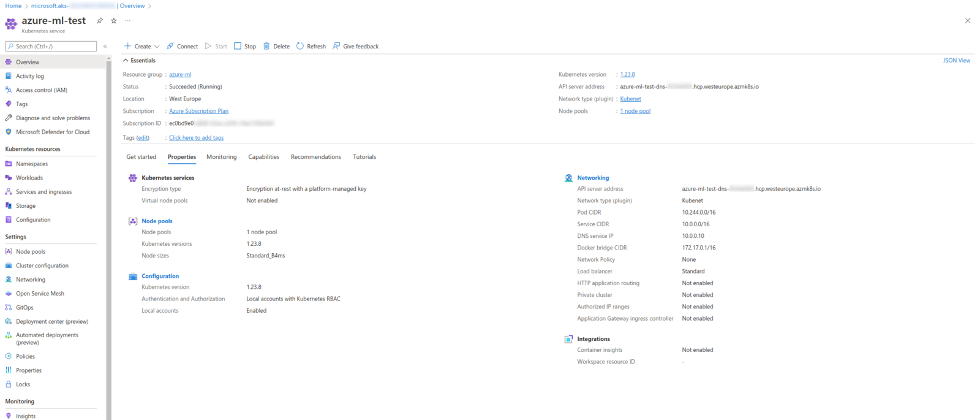Open the Azure Subscription Plan link
This screenshot has height=420, width=980.
coord(198,111)
